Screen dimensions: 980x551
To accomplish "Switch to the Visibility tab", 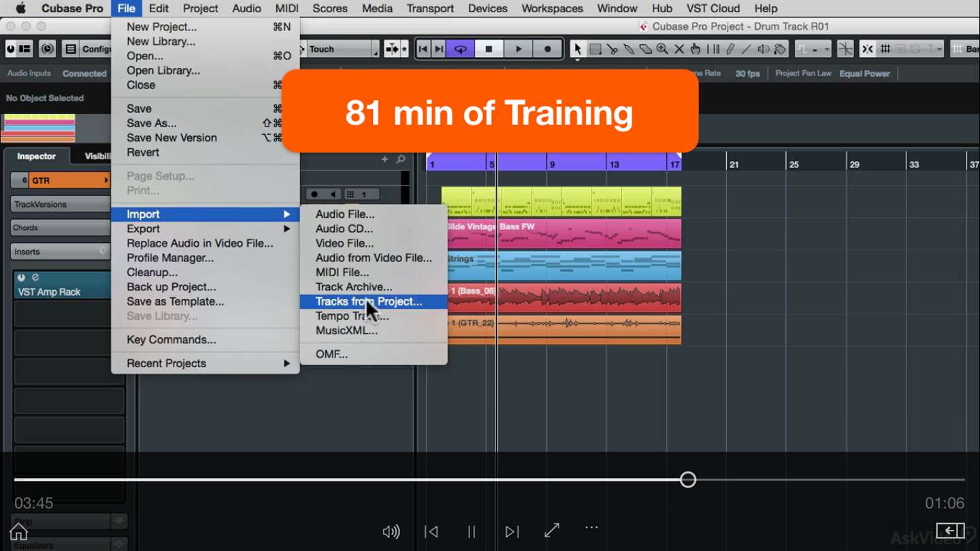I will (98, 156).
